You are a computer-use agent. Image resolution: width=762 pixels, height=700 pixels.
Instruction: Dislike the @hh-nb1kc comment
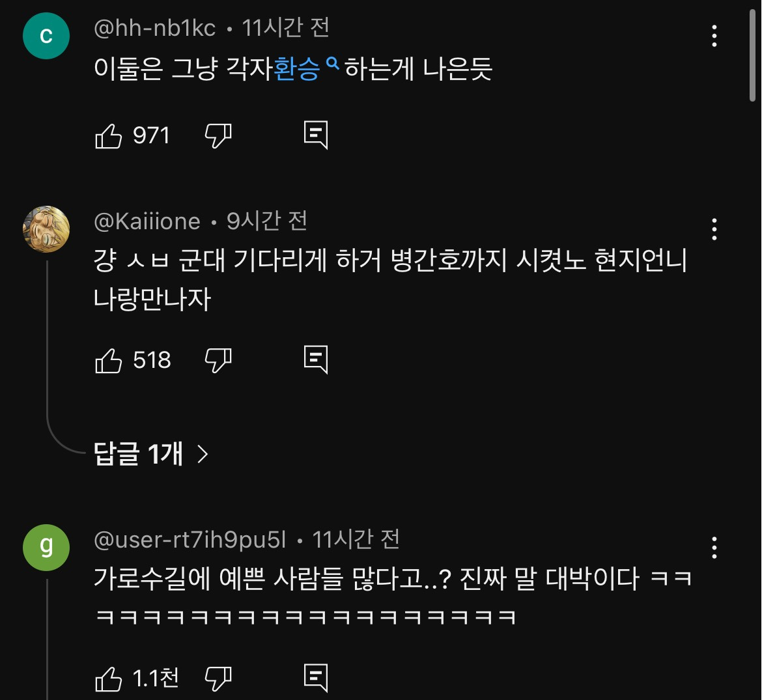[x=218, y=135]
